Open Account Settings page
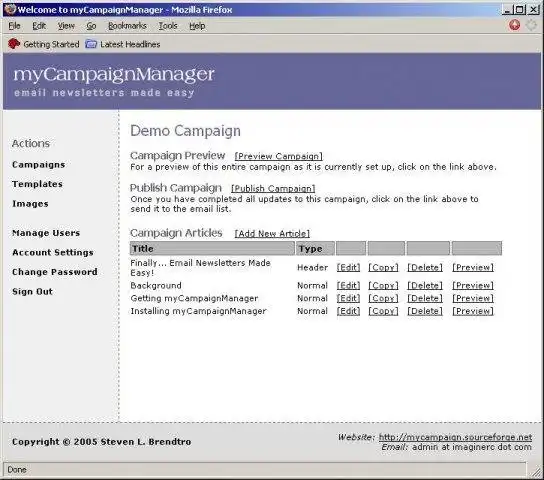Image resolution: width=544 pixels, height=480 pixels. tap(53, 252)
